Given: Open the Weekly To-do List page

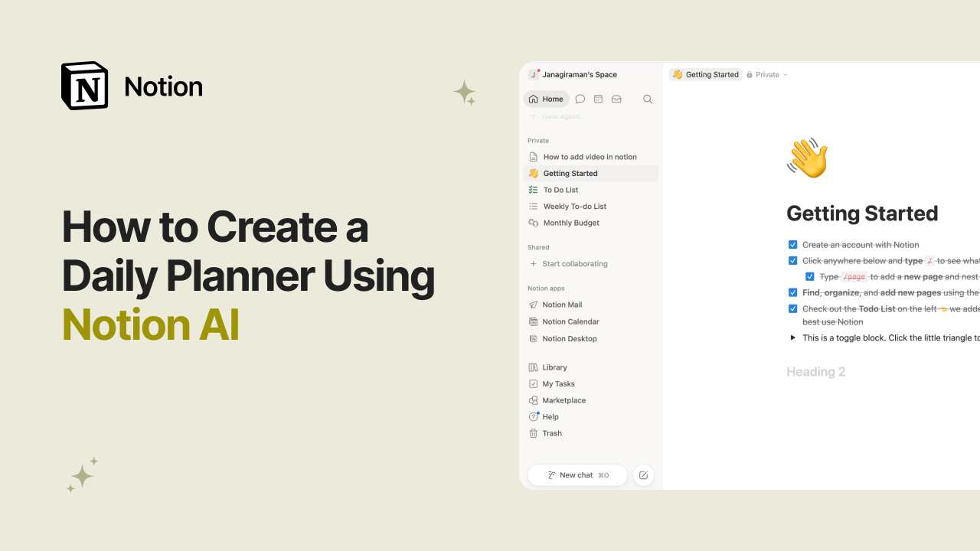Looking at the screenshot, I should pos(574,207).
